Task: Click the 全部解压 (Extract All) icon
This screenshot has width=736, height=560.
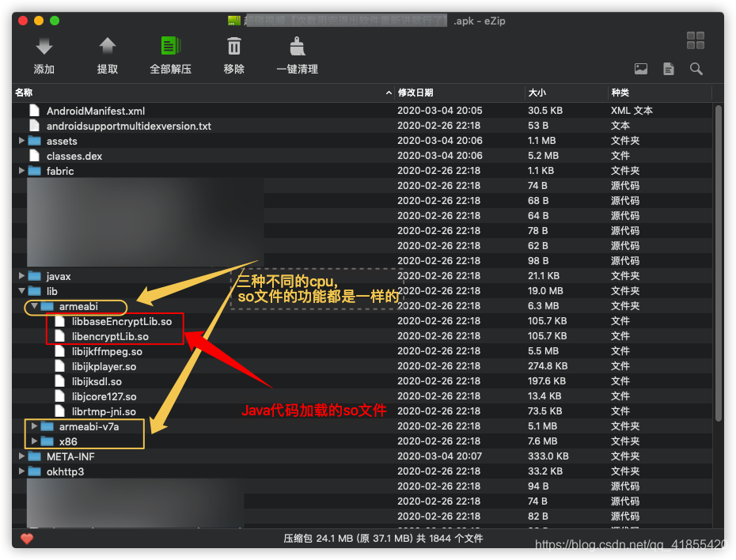Action: tap(170, 47)
